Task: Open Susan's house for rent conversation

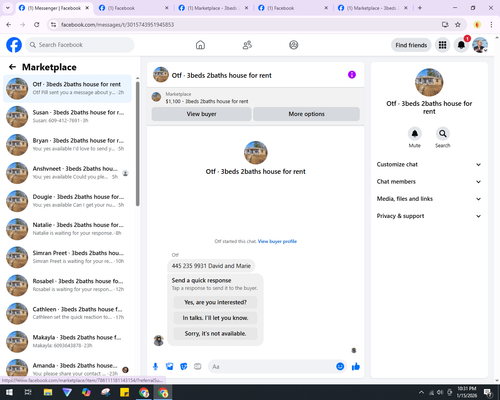Action: tap(67, 117)
